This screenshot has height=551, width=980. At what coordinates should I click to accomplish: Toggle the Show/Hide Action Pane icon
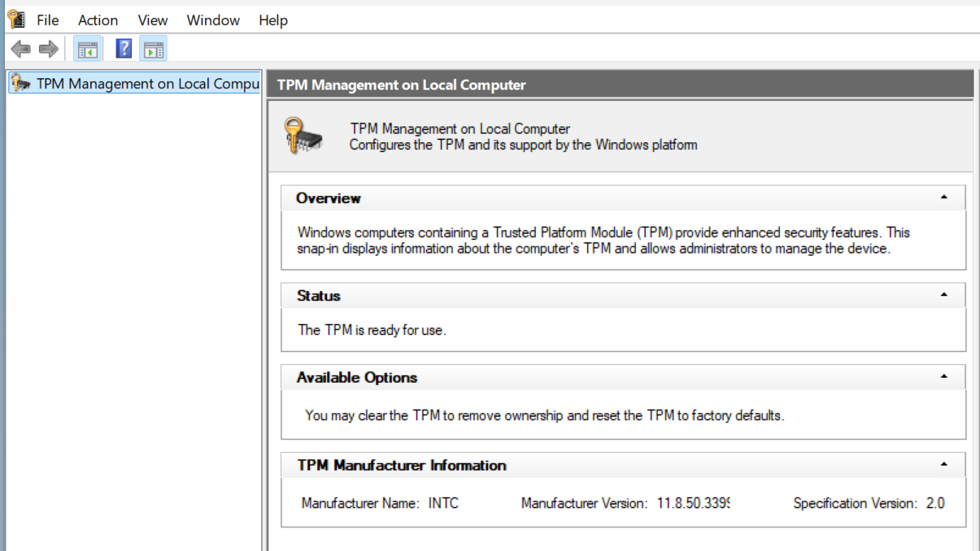pyautogui.click(x=153, y=50)
